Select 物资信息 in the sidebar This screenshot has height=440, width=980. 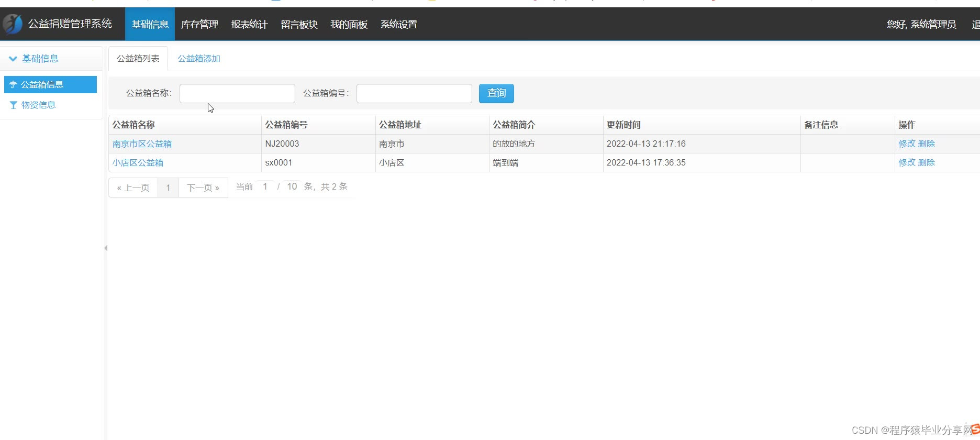(x=50, y=105)
